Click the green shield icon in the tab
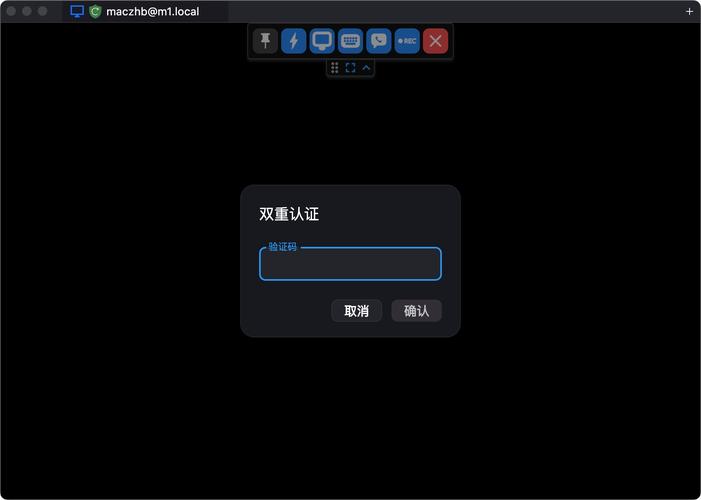Screen dimensions: 701x500 [95, 12]
